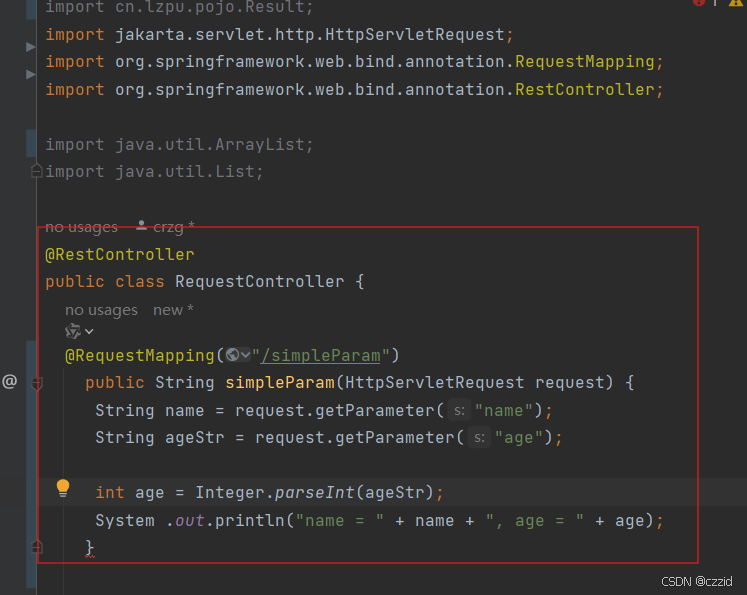Click the 'no usages' hint above @RequestMapping
The height and width of the screenshot is (595, 747).
click(x=101, y=310)
